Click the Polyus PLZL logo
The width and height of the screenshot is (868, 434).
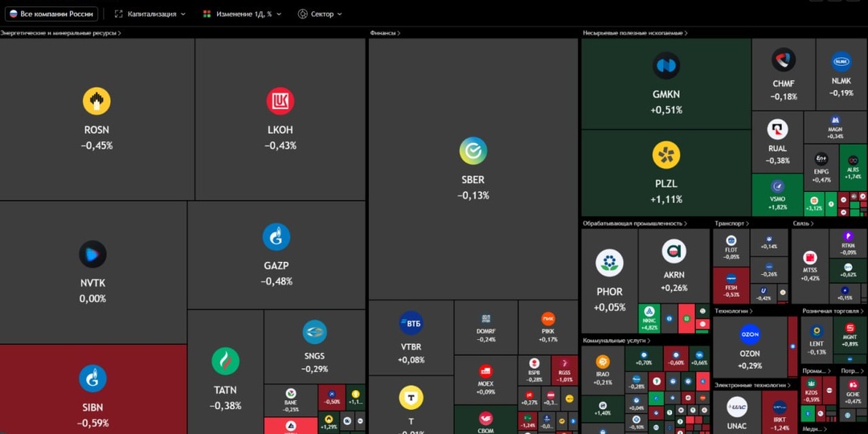666,155
